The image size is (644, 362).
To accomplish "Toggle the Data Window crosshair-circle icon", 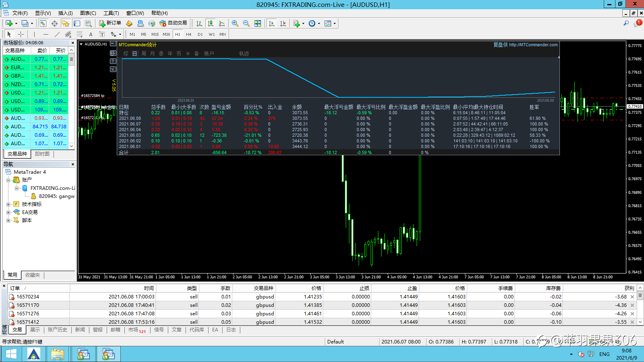I will (x=54, y=23).
